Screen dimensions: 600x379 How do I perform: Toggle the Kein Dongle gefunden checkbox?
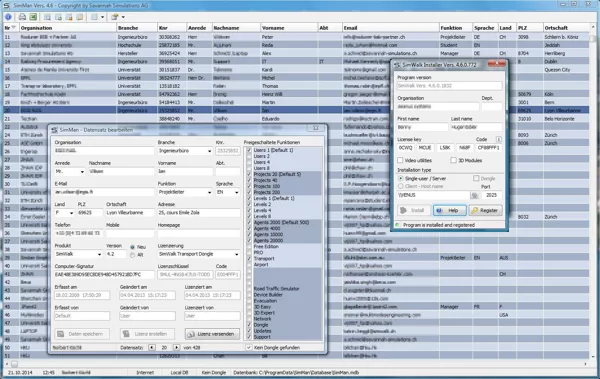249,348
